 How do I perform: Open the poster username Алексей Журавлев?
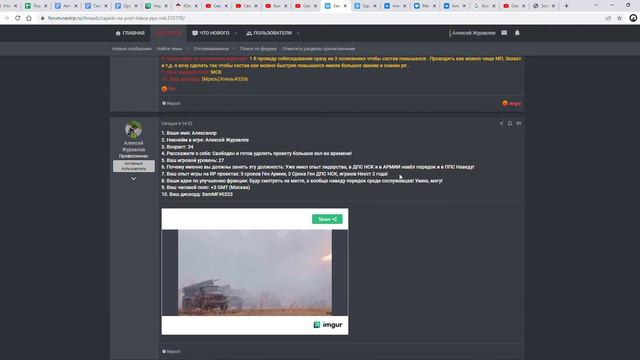point(133,146)
